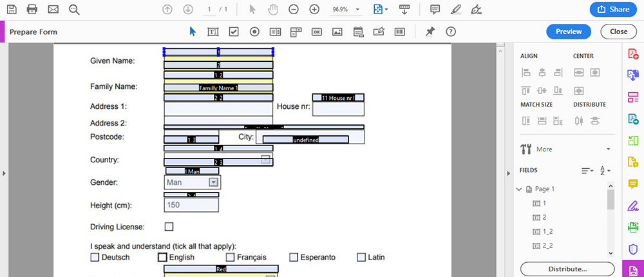Select the Add Radio Button tool
The height and width of the screenshot is (277, 644).
(x=254, y=32)
